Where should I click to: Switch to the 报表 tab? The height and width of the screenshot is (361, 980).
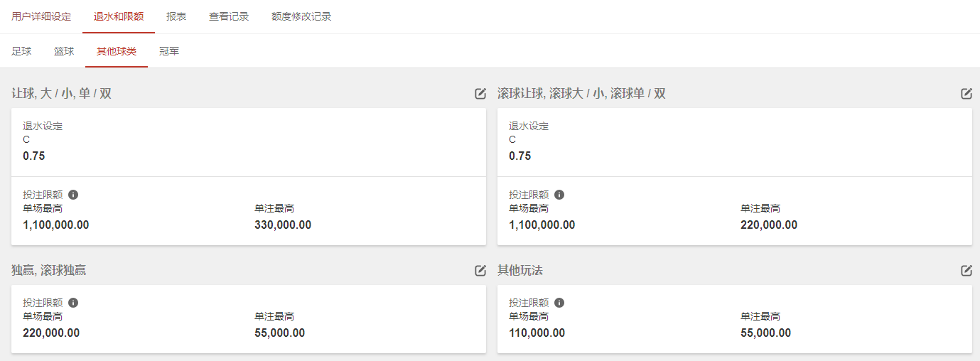[x=176, y=16]
